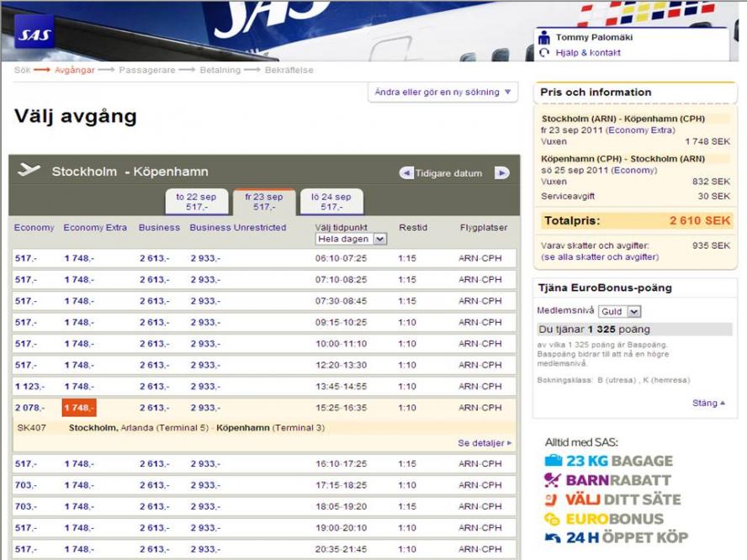This screenshot has height=560, width=747.
Task: Click the 23 KG Bagage suitcase icon
Action: click(x=554, y=461)
